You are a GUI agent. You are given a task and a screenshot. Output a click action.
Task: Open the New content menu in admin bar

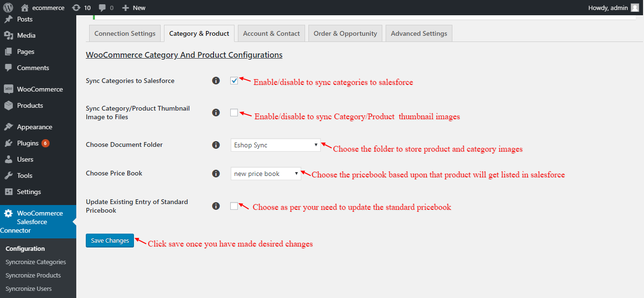tap(134, 8)
